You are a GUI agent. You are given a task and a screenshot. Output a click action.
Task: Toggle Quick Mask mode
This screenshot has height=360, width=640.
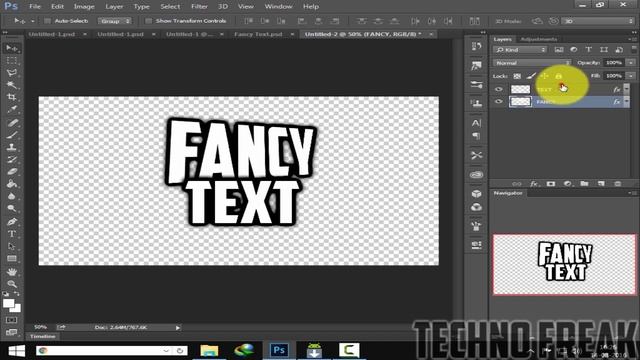pos(11,320)
